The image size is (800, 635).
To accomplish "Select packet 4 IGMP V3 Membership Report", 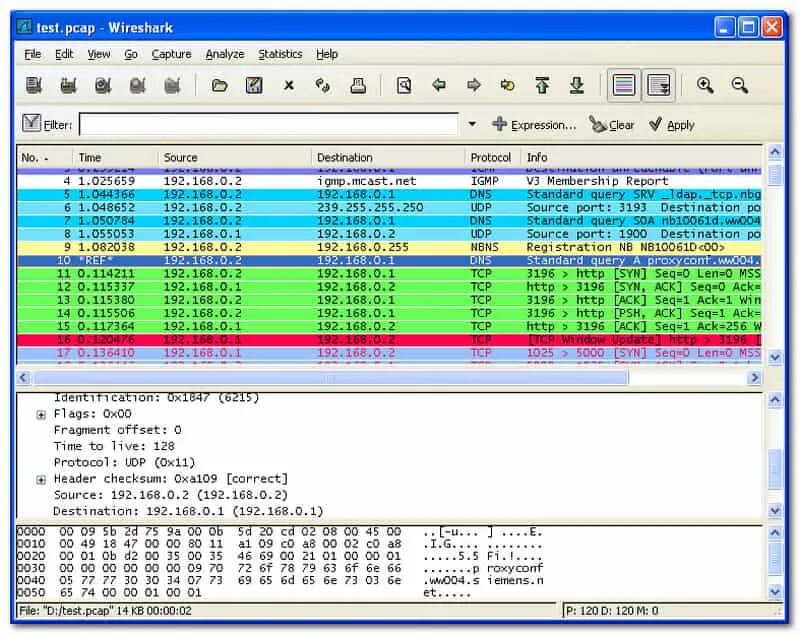I will click(x=389, y=181).
